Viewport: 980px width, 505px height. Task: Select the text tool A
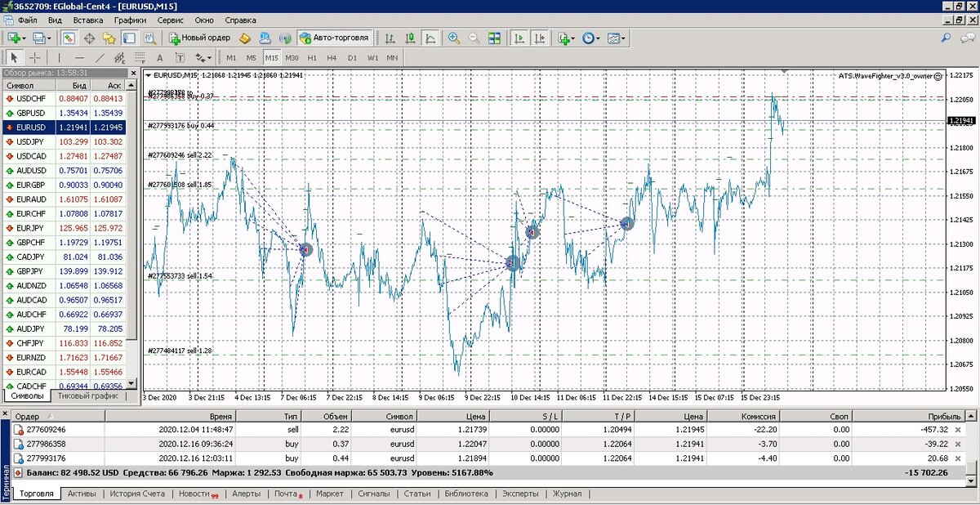pos(159,58)
